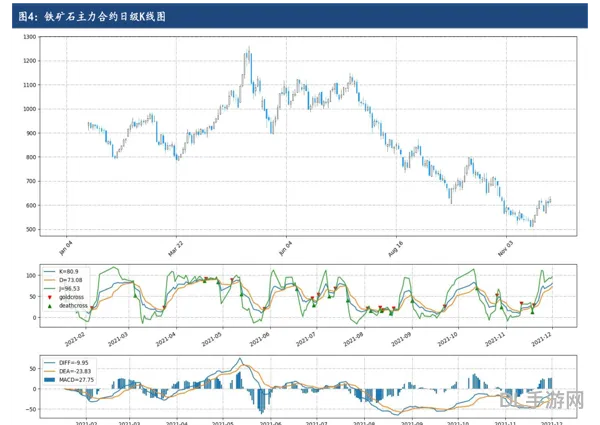600x425 pixels.
Task: Click the 1100 price axis label
Action: point(29,85)
